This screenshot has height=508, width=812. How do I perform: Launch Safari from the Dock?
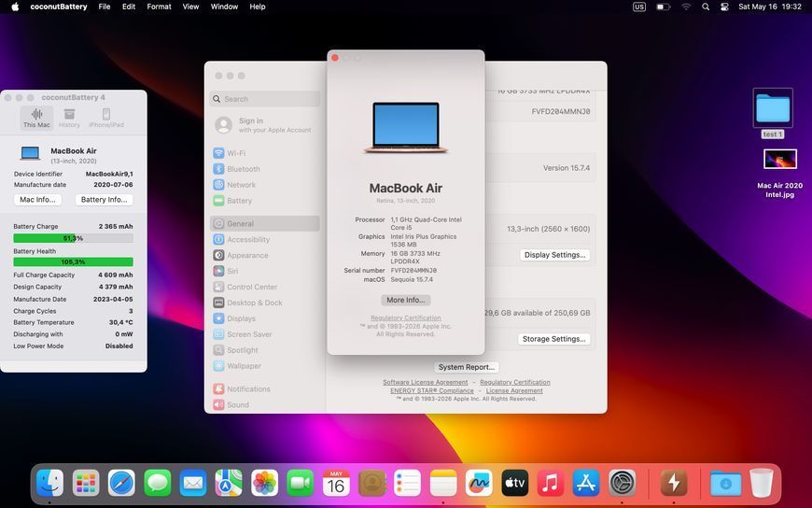click(x=121, y=484)
